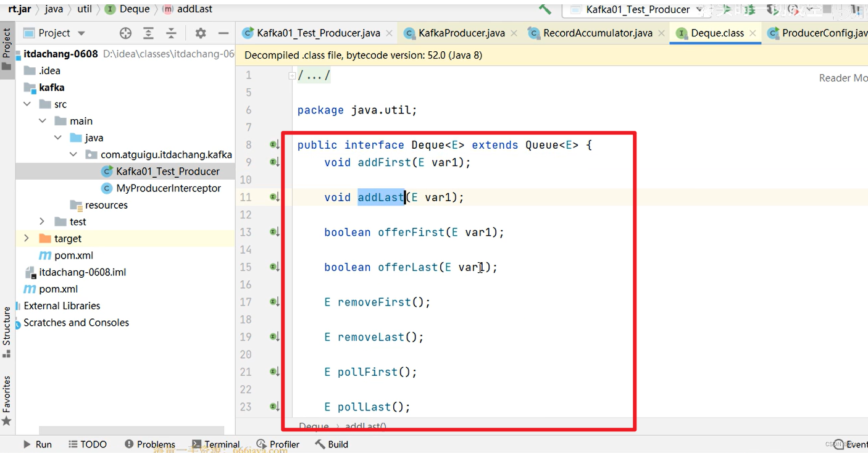Expand the folded comment on line 1
868x453 pixels.
(x=292, y=76)
